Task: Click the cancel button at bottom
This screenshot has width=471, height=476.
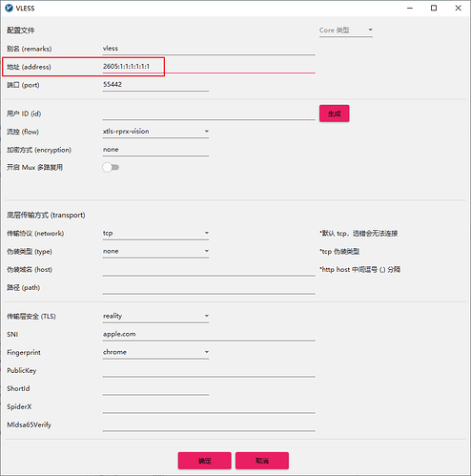Action: (262, 461)
